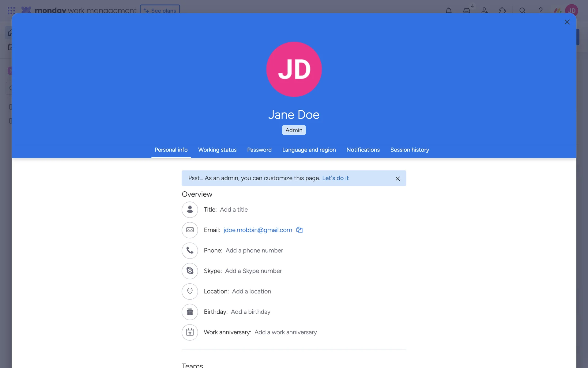
Task: Close the profile dialog
Action: (x=567, y=22)
